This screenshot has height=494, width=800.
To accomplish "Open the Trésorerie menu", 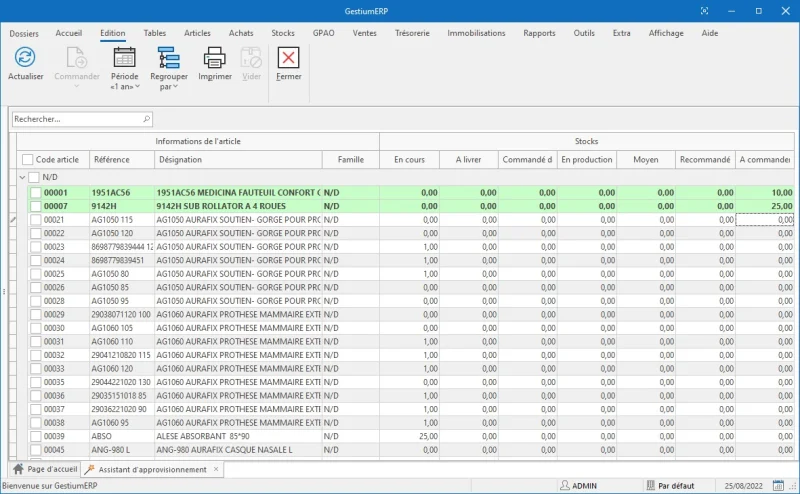I will tap(412, 33).
